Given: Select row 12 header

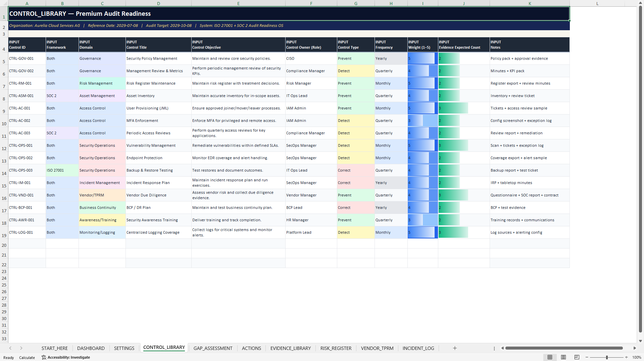Looking at the screenshot, I should coord(4,146).
